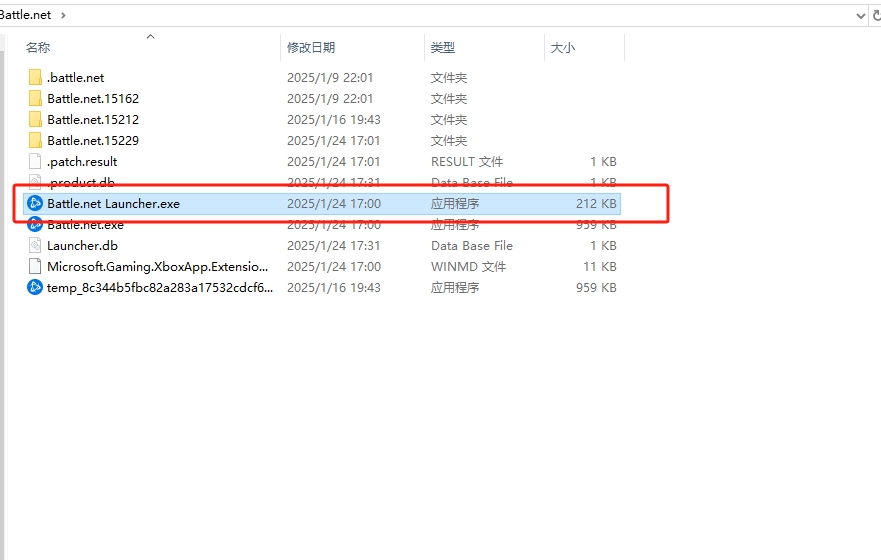Image resolution: width=881 pixels, height=560 pixels.
Task: Click the temp_8c344b5fbc82a283a17532cdcf6 application icon
Action: pos(35,288)
